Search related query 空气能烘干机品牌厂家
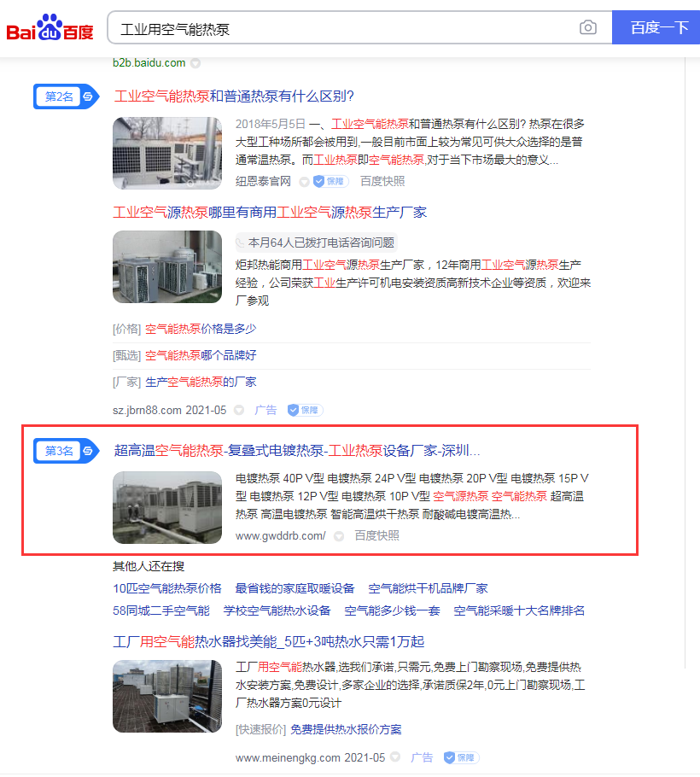 [428, 588]
